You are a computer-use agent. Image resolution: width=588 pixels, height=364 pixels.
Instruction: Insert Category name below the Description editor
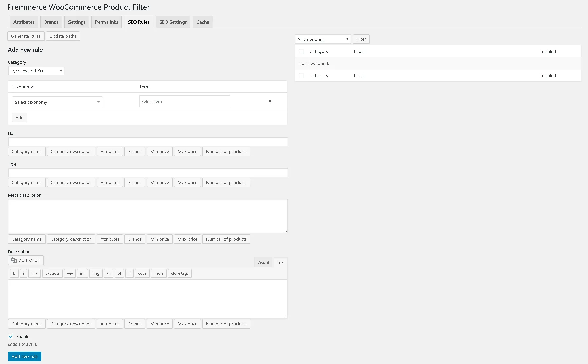coord(27,324)
